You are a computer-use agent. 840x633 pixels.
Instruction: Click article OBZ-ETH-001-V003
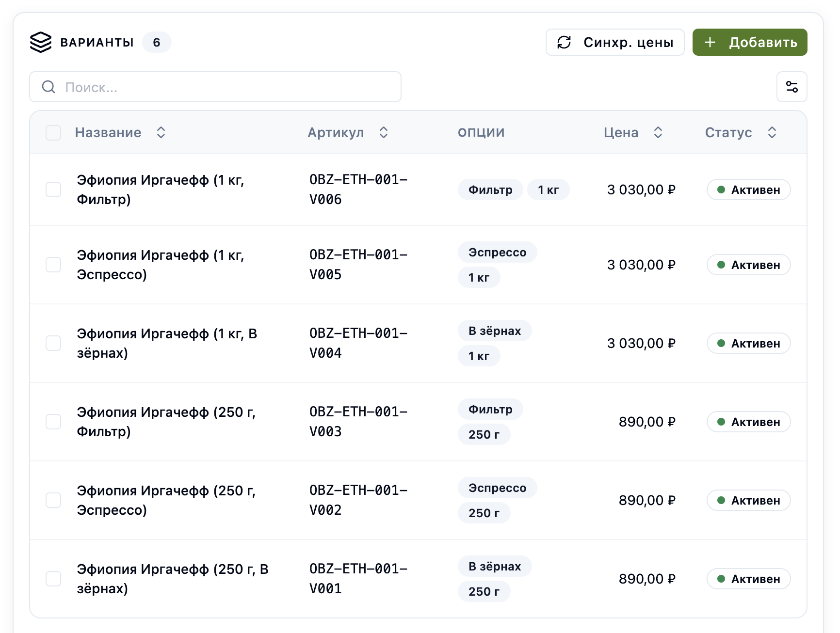[x=358, y=422]
